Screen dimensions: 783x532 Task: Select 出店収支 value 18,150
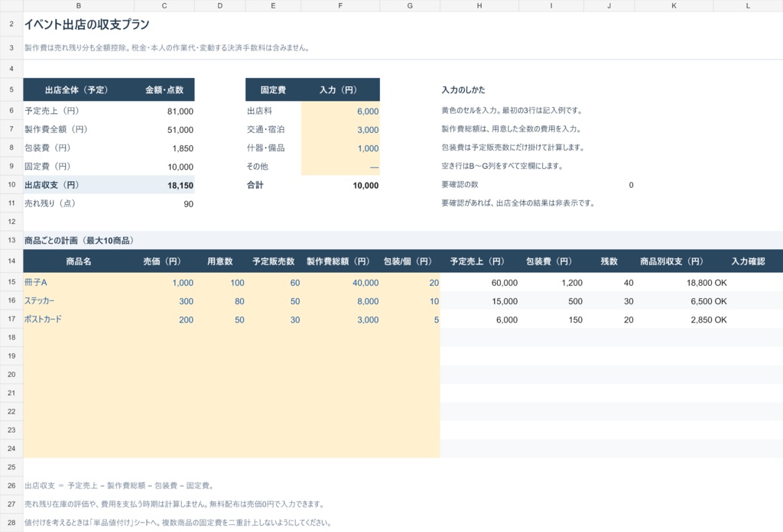coord(164,185)
